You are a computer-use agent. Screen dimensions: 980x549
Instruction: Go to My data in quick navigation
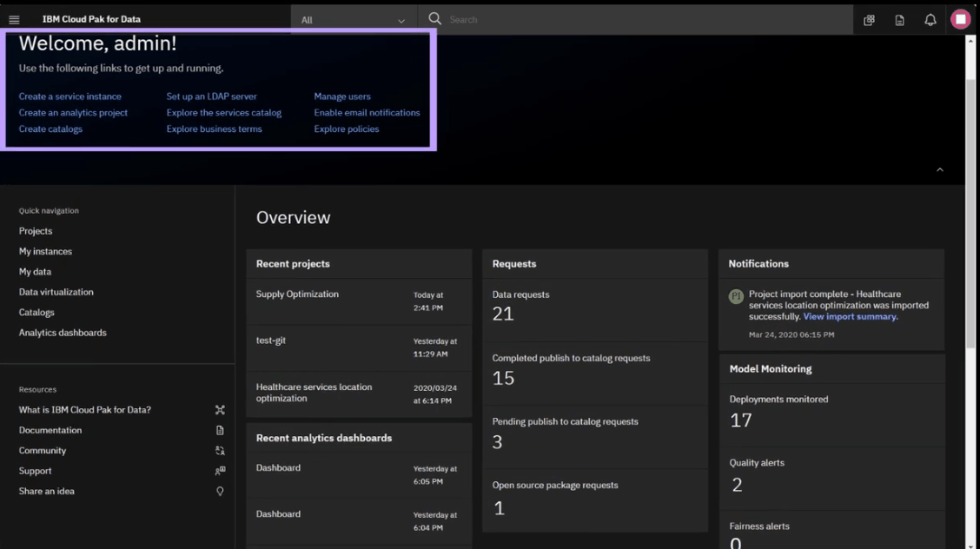tap(35, 272)
